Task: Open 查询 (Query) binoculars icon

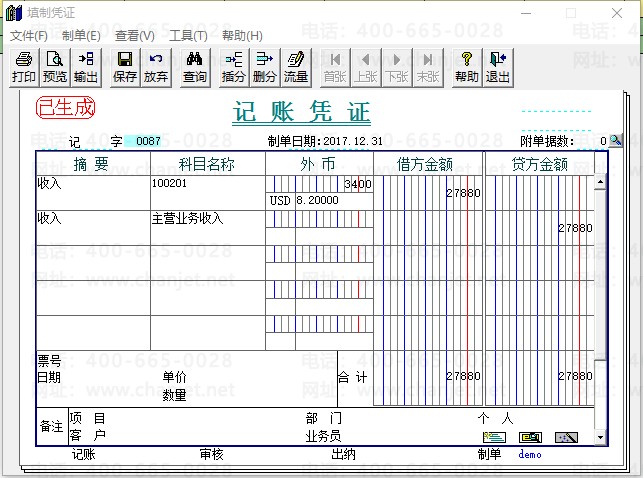Action: (x=195, y=67)
